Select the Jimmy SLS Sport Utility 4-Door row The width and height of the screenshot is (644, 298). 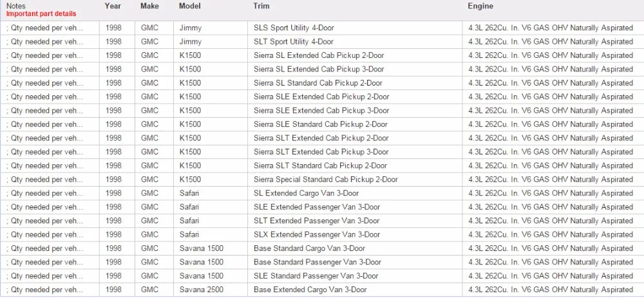coord(322,28)
